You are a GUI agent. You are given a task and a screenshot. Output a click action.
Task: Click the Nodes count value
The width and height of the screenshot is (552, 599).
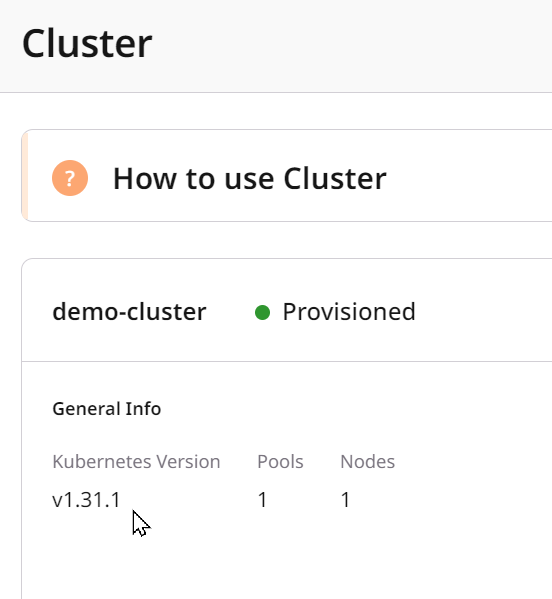coord(345,500)
